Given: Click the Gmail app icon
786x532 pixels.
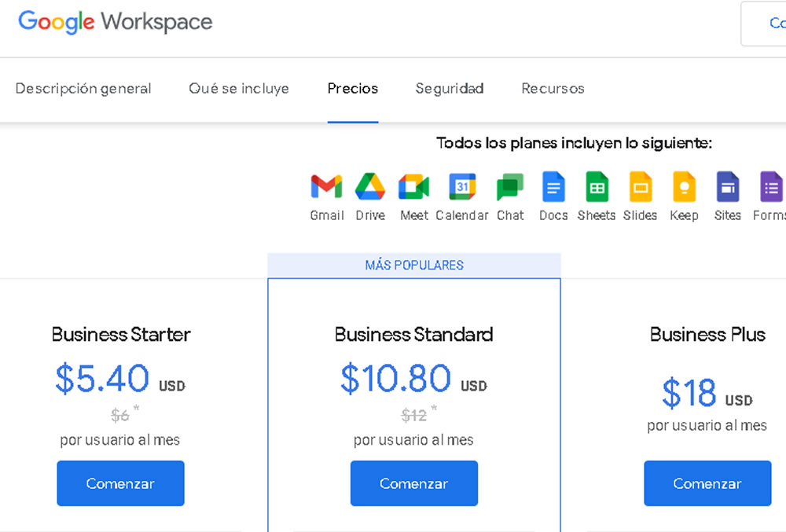Looking at the screenshot, I should click(x=326, y=186).
